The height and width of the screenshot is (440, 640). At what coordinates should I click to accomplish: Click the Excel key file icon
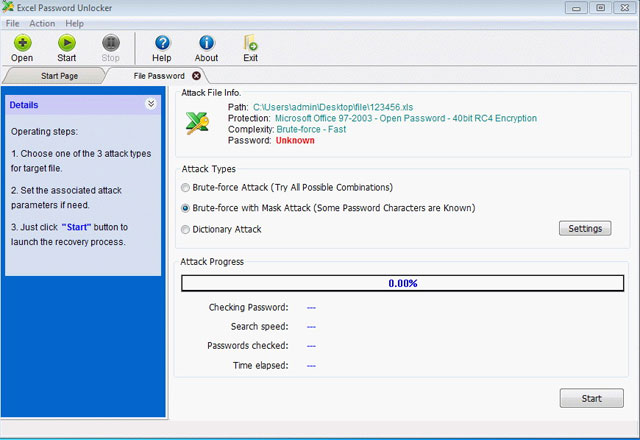[x=197, y=123]
